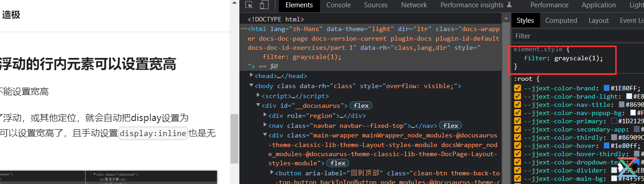This screenshot has width=644, height=184.
Task: Open color swatch for --jjext-color-brand
Action: click(x=607, y=88)
